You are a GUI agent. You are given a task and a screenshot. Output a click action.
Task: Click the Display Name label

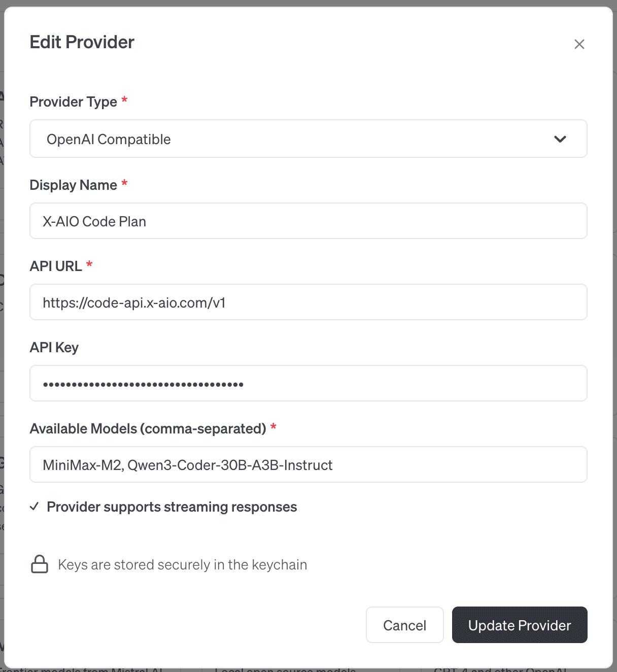[73, 185]
